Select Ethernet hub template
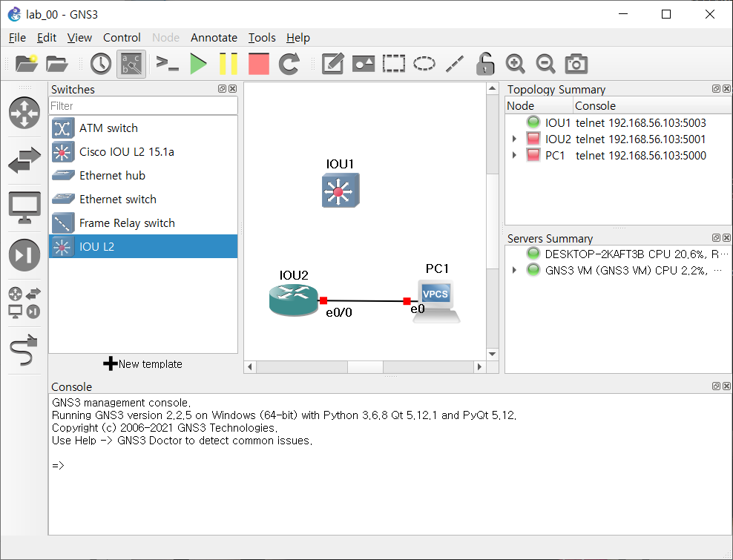This screenshot has width=733, height=560. coord(143,176)
